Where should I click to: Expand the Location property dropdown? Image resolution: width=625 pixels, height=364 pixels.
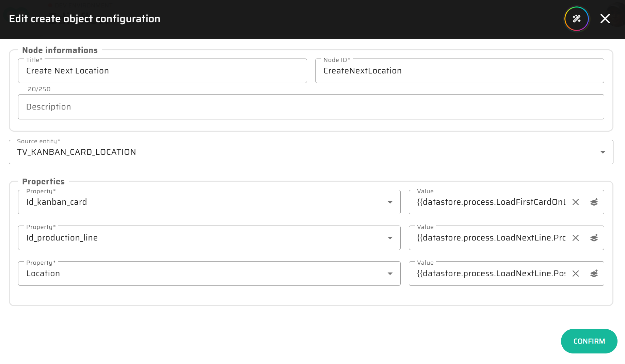pos(390,274)
